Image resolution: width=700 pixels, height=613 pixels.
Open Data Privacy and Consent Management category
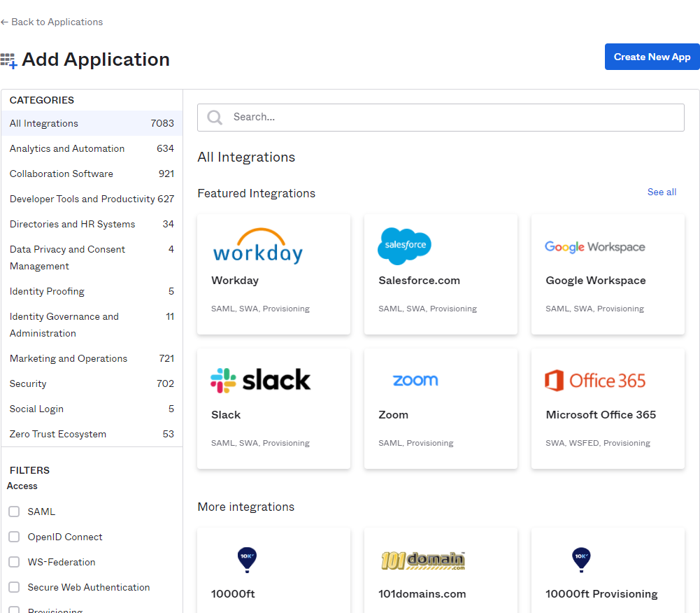tap(92, 258)
